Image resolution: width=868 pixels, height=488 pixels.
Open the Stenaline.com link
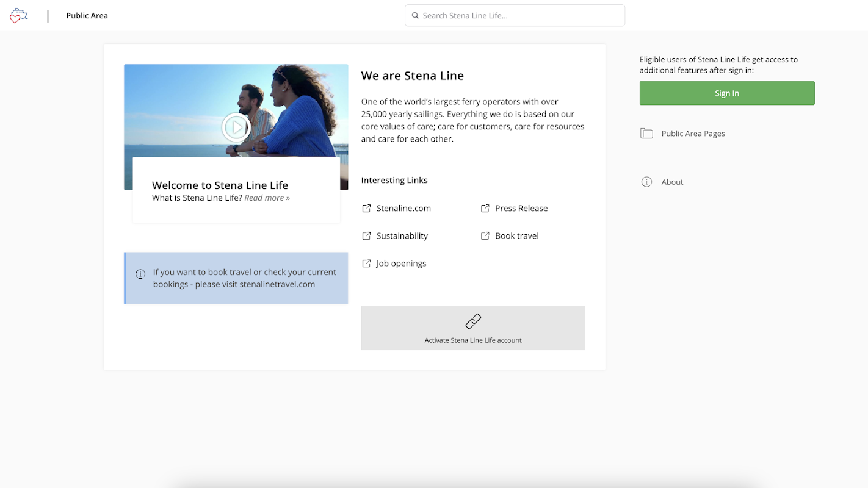[x=403, y=209]
